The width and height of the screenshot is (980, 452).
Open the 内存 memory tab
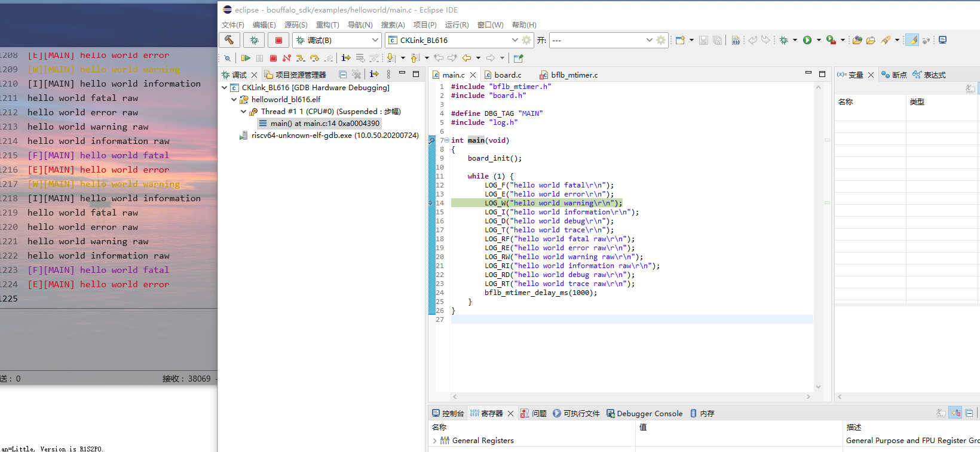click(x=702, y=413)
